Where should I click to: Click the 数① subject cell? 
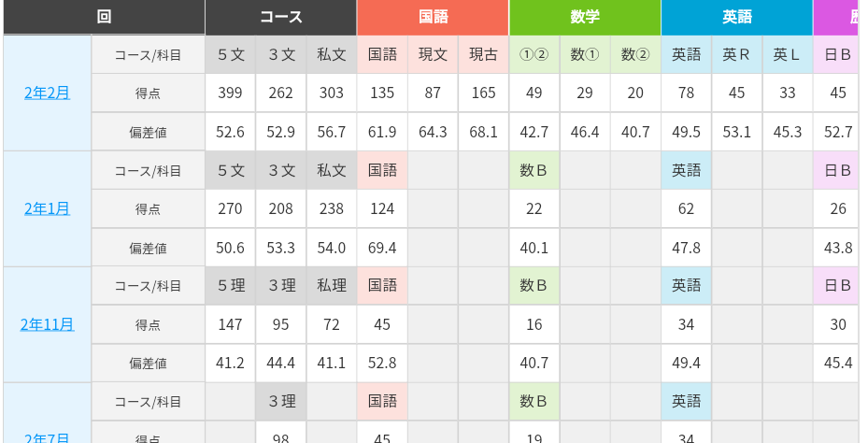click(585, 55)
